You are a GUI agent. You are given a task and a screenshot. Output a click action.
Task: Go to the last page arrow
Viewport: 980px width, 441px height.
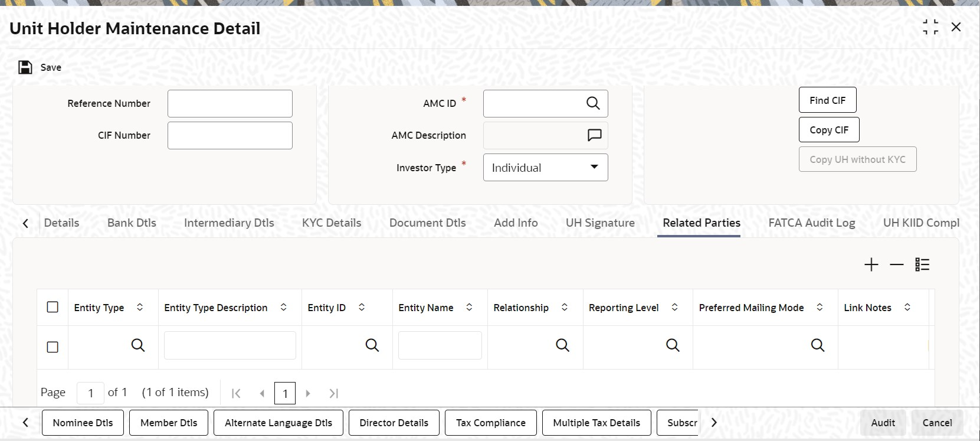tap(334, 393)
